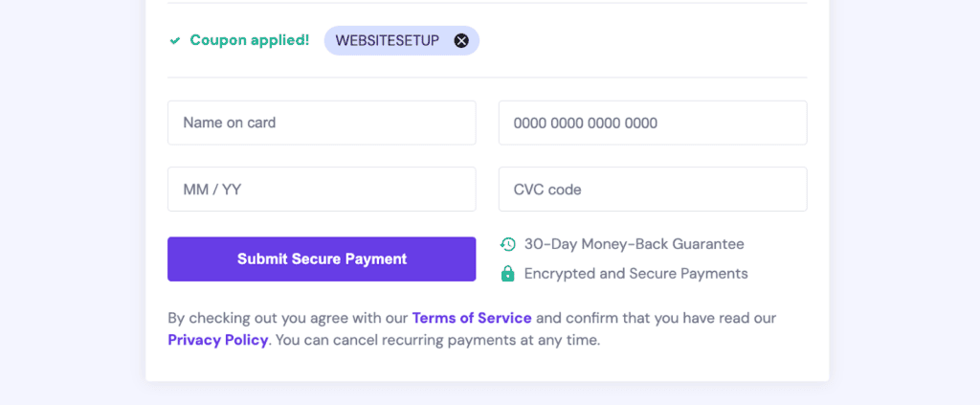Click the 30-Day Money-Back Guarantee text
Image resolution: width=980 pixels, height=405 pixels.
click(x=634, y=244)
